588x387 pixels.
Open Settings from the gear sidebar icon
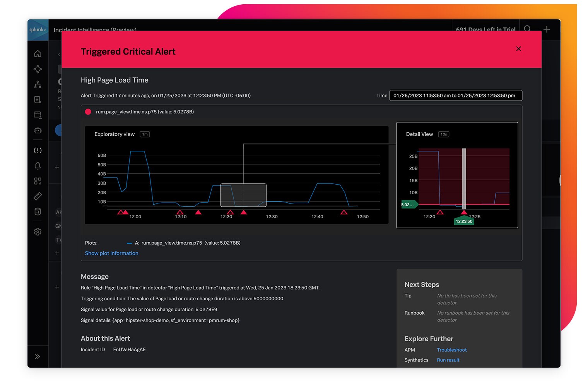pyautogui.click(x=38, y=232)
